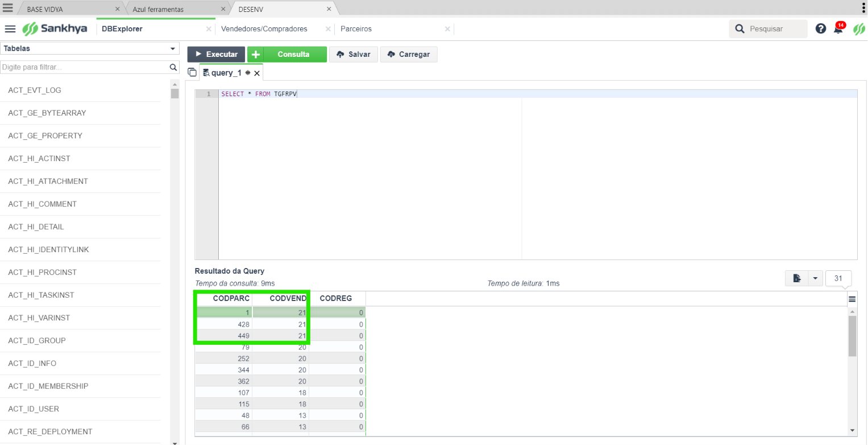Click the Sankhya logo
The image size is (868, 445).
pyautogui.click(x=55, y=28)
